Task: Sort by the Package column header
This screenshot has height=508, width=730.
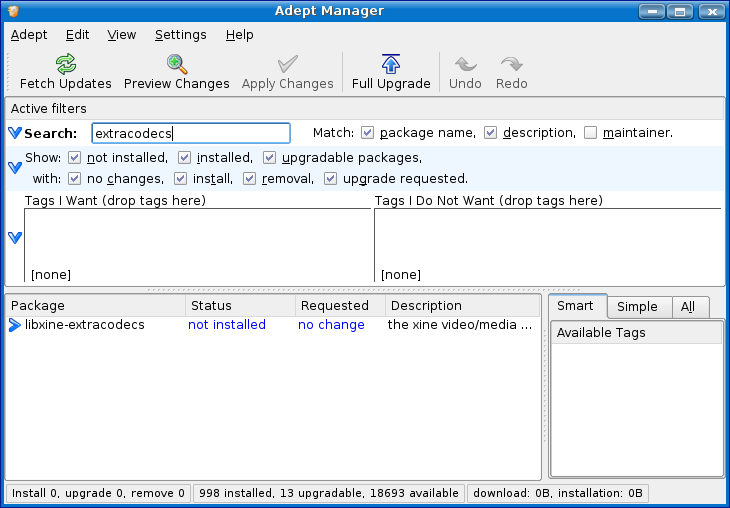Action: 95,306
